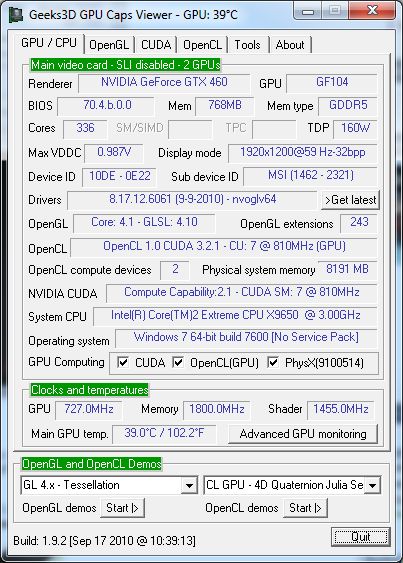Click the Main video card - SLI disabled header
Viewport: 403px width, 563px height.
(x=125, y=65)
